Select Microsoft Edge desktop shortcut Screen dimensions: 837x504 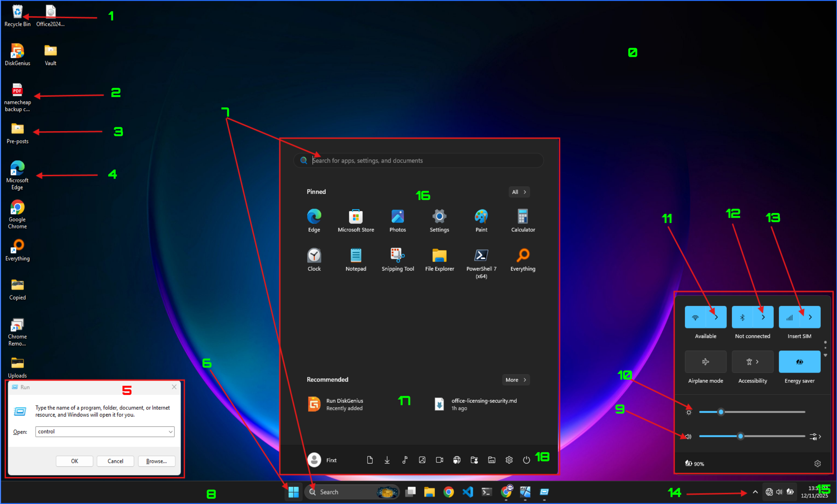click(x=17, y=175)
